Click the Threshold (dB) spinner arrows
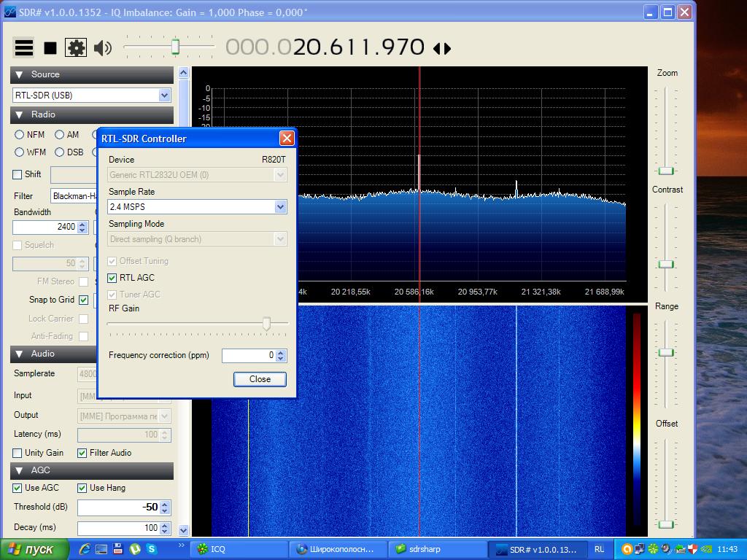The height and width of the screenshot is (560, 747). (x=165, y=507)
